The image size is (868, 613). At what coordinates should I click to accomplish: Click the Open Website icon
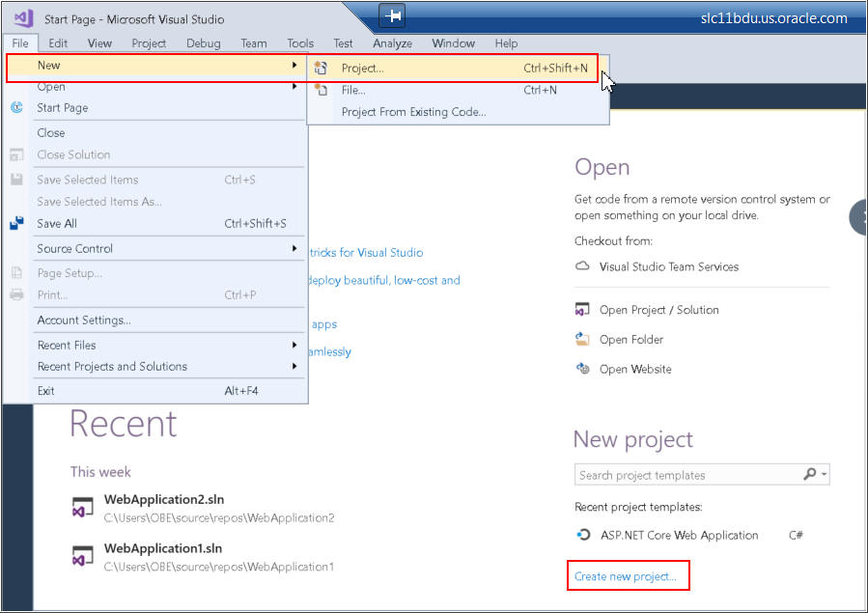coord(582,368)
